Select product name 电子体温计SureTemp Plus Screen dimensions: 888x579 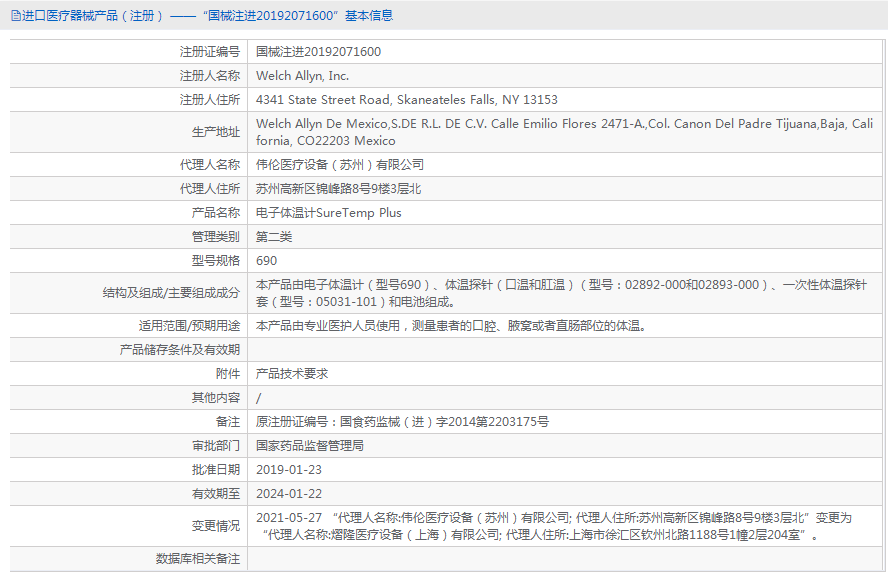click(328, 213)
